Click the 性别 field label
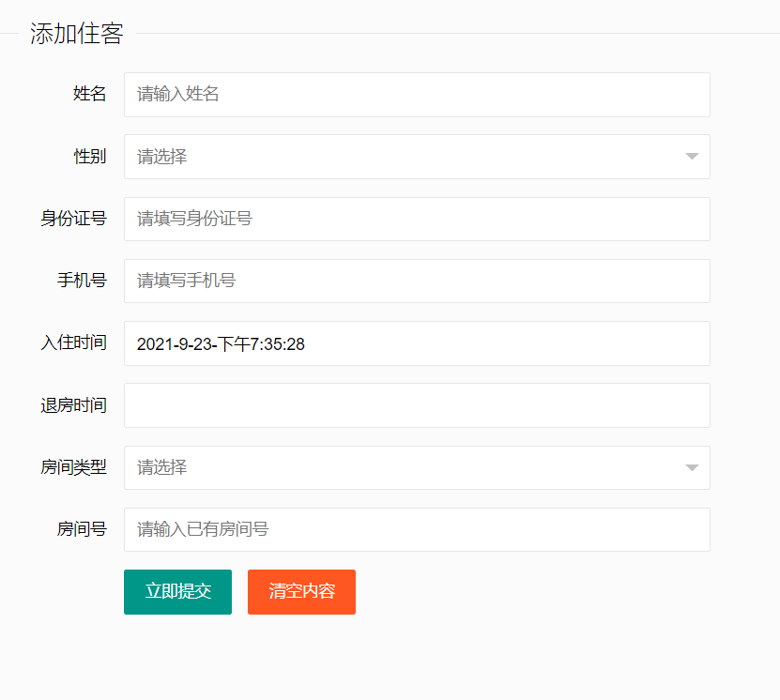This screenshot has height=700, width=780. [x=89, y=157]
